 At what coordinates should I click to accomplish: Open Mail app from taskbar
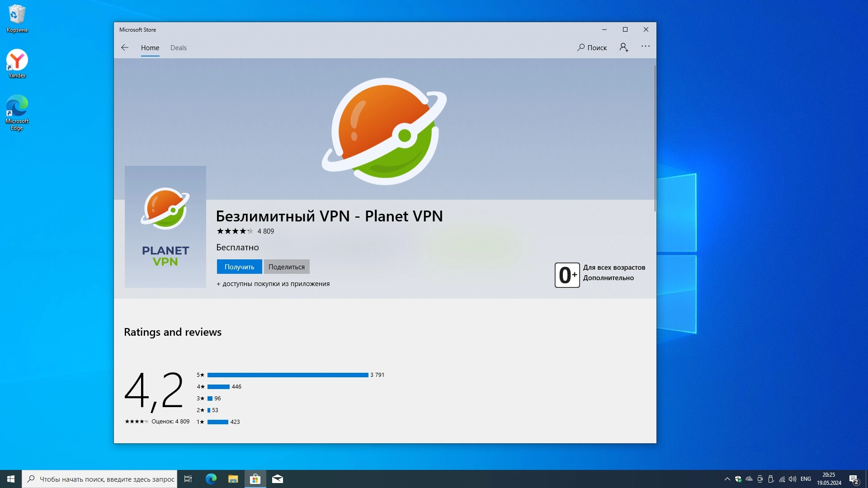pyautogui.click(x=278, y=479)
